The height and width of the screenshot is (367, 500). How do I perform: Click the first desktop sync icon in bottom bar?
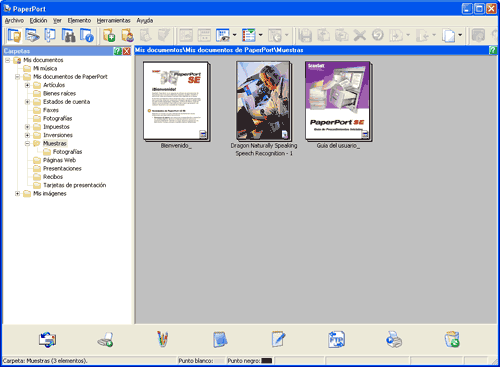click(x=47, y=339)
